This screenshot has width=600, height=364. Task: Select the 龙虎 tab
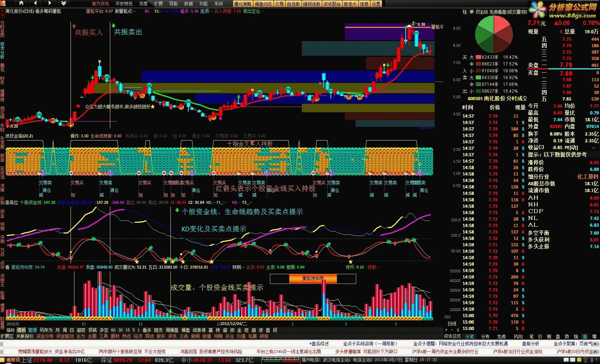pos(502,336)
